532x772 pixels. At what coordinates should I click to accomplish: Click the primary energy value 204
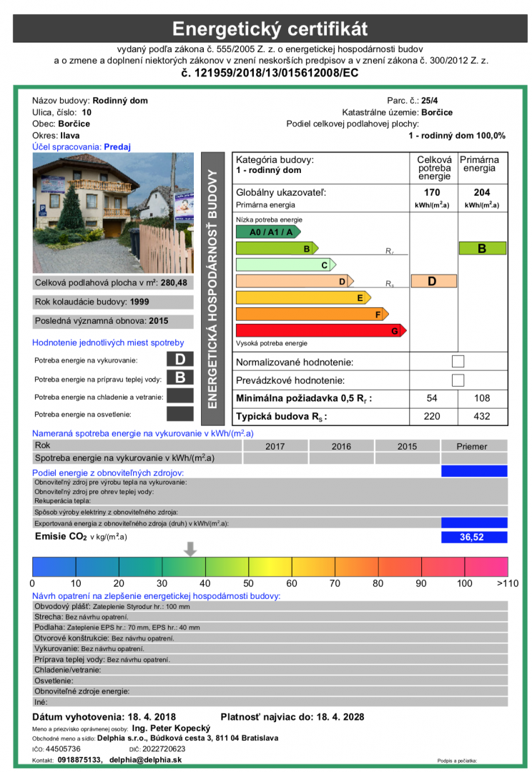482,192
